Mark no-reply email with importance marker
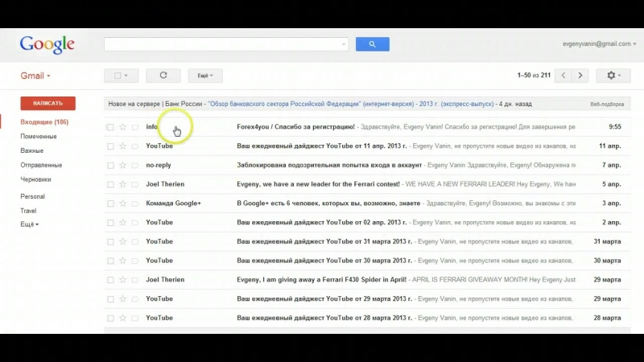644x362 pixels. tap(134, 166)
